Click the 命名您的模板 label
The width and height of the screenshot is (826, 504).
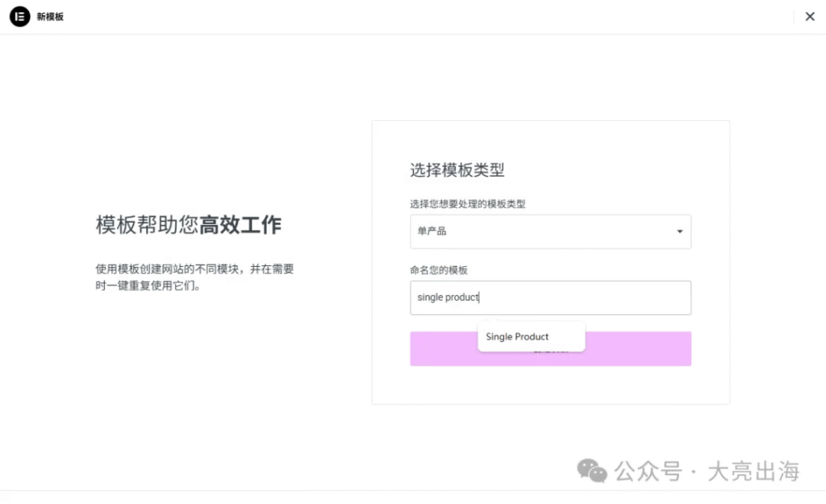coord(439,270)
